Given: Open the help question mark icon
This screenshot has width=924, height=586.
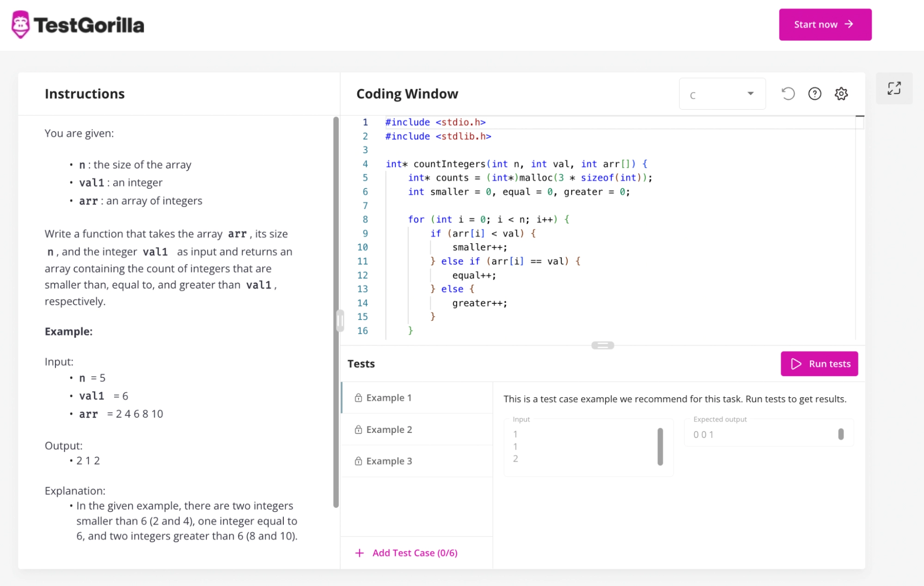Looking at the screenshot, I should [x=814, y=94].
